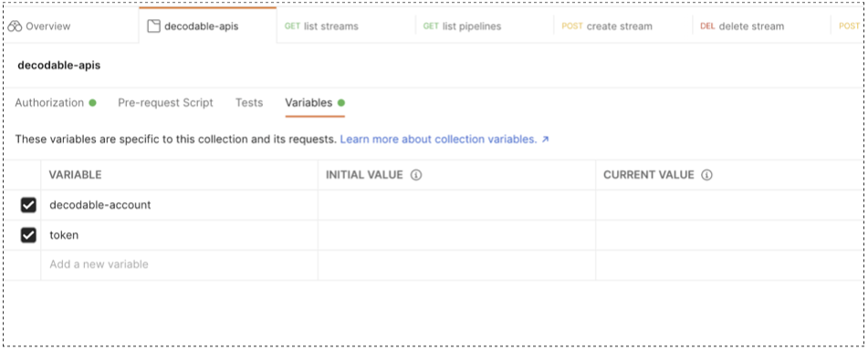868x350 pixels.
Task: Click the collection folder icon on decodable-apis tab
Action: (153, 26)
